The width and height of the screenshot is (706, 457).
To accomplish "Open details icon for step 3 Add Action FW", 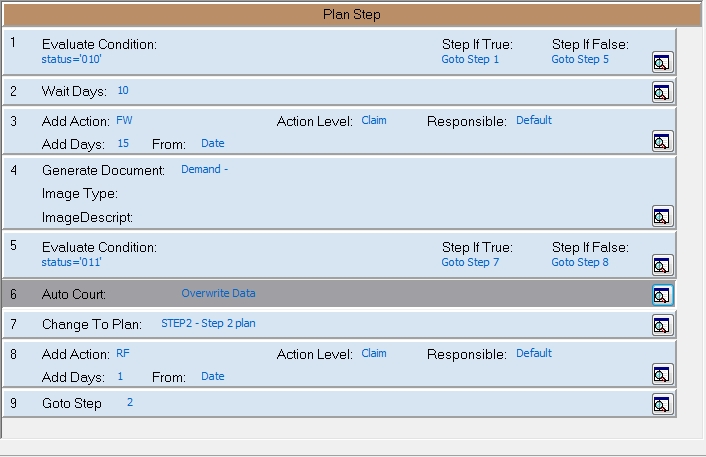I will 661,141.
